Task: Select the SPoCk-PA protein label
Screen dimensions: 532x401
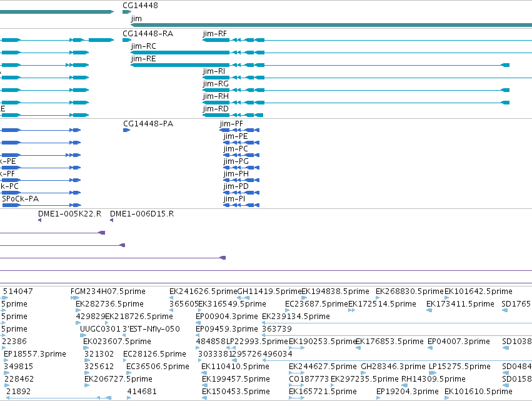Action: [x=21, y=199]
